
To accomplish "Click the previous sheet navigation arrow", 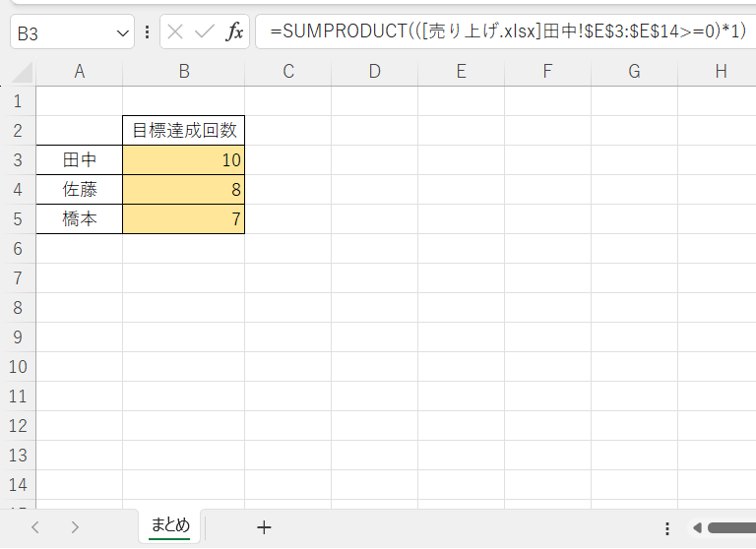I will (35, 527).
